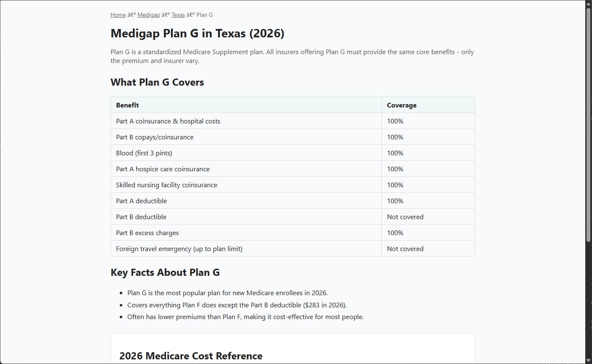The height and width of the screenshot is (364, 592).
Task: Click the scrollbar up arrow
Action: tap(588, 4)
